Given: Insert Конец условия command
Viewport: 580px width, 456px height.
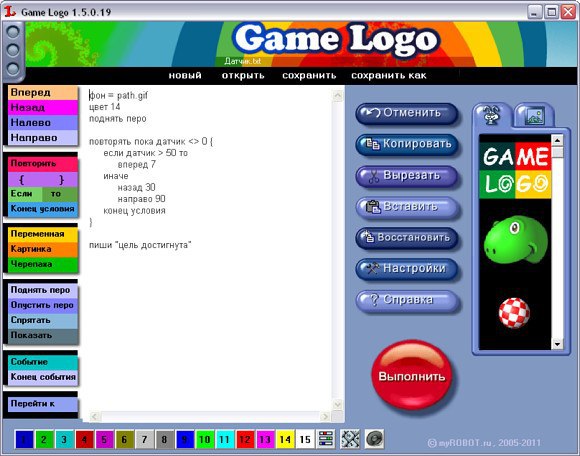Looking at the screenshot, I should (43, 209).
